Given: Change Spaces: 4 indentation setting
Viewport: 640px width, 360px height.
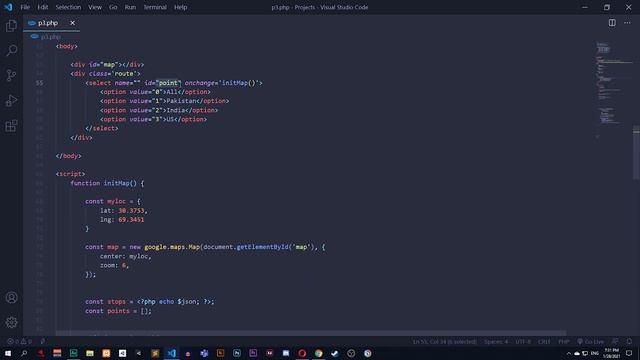Looking at the screenshot, I should click(x=496, y=341).
